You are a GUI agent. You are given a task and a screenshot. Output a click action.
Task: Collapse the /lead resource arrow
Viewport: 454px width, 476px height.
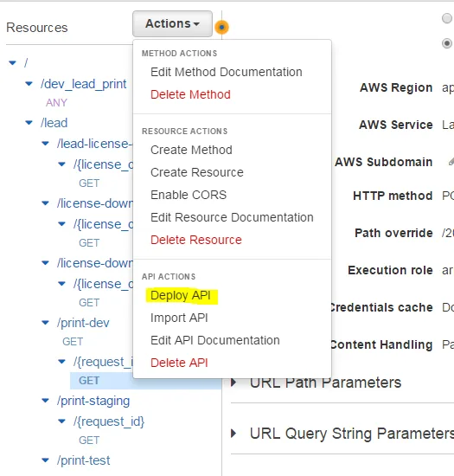click(x=29, y=123)
